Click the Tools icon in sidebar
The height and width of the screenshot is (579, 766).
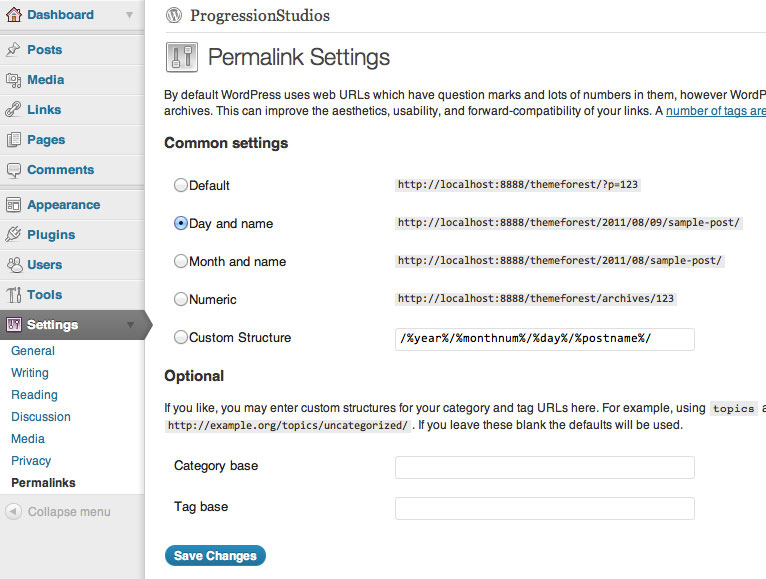tap(14, 295)
